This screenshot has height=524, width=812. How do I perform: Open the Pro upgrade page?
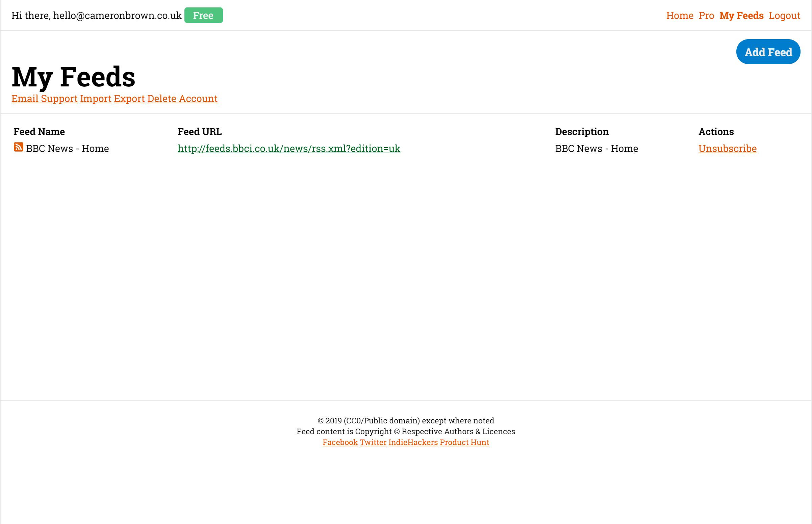pos(707,15)
